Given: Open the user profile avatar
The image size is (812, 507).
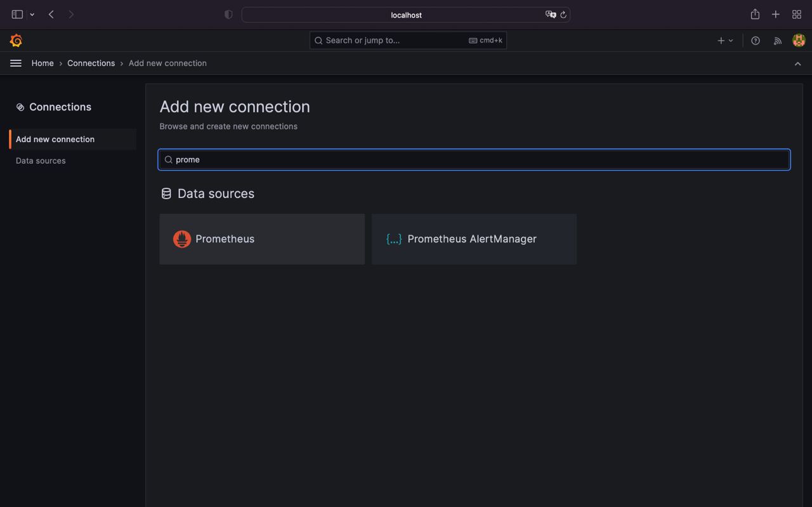Looking at the screenshot, I should [799, 40].
